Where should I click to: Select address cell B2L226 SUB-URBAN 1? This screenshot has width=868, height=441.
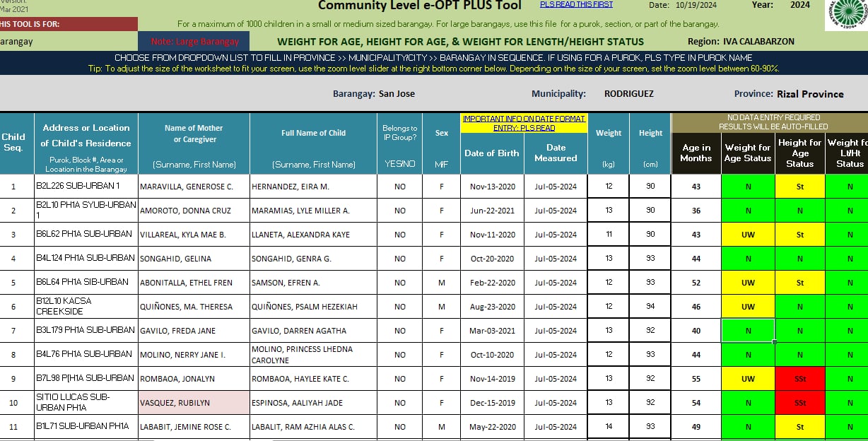point(86,187)
